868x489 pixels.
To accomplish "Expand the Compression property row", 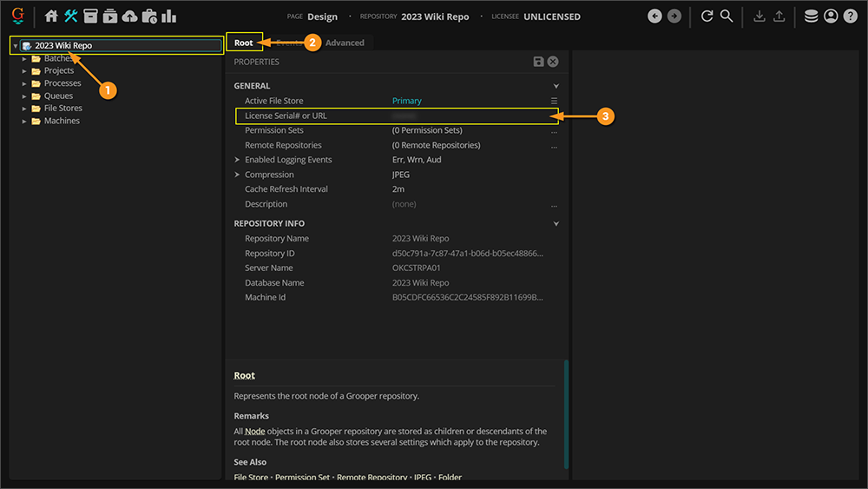I will [x=237, y=175].
